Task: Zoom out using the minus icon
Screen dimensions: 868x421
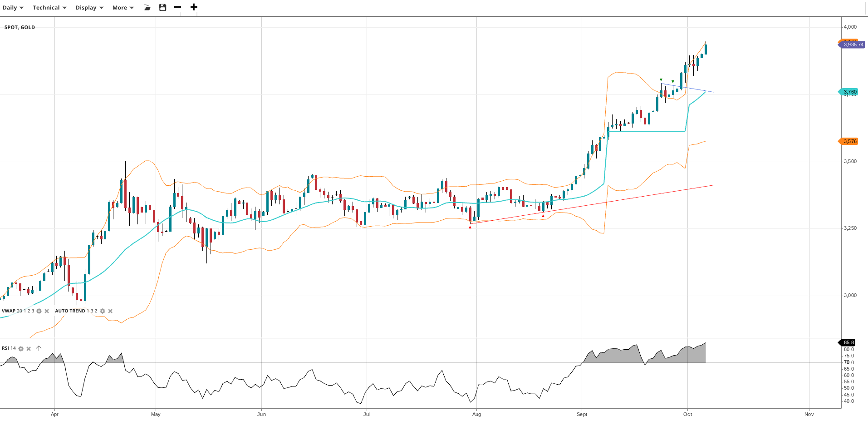Action: point(178,7)
